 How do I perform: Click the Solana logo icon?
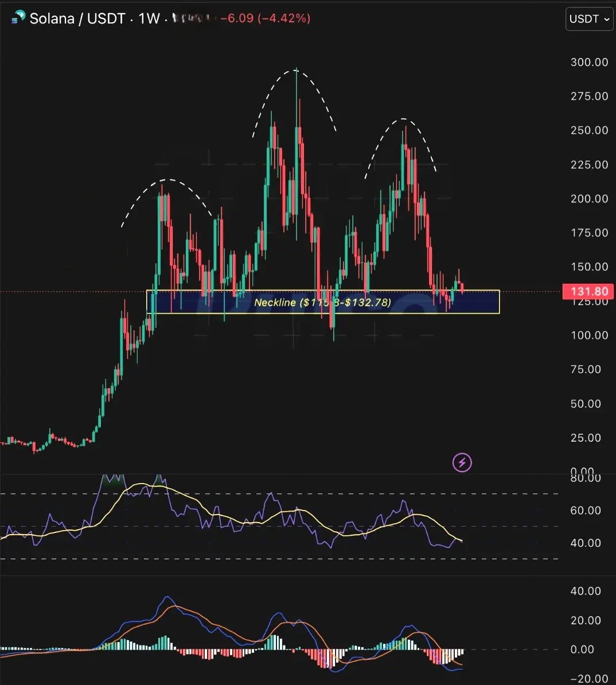point(18,18)
